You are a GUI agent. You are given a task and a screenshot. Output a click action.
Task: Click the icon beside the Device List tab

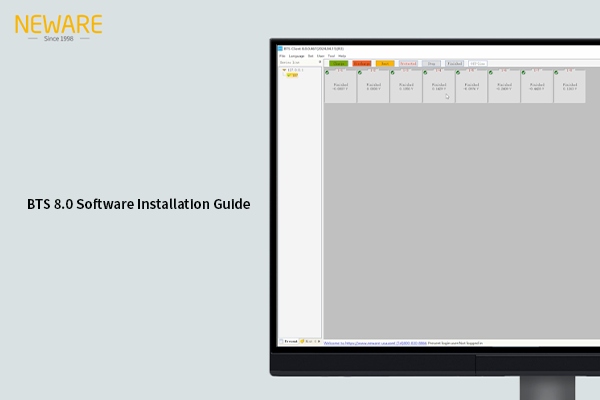[303, 342]
